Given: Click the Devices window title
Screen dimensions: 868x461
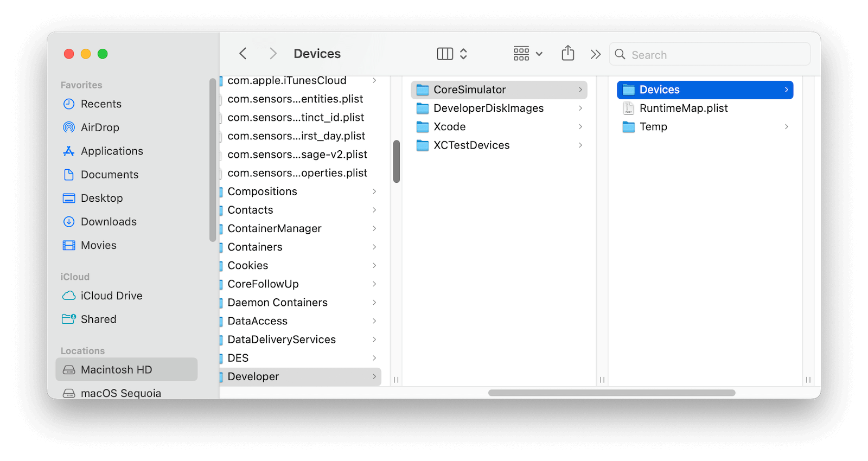Looking at the screenshot, I should [x=317, y=54].
